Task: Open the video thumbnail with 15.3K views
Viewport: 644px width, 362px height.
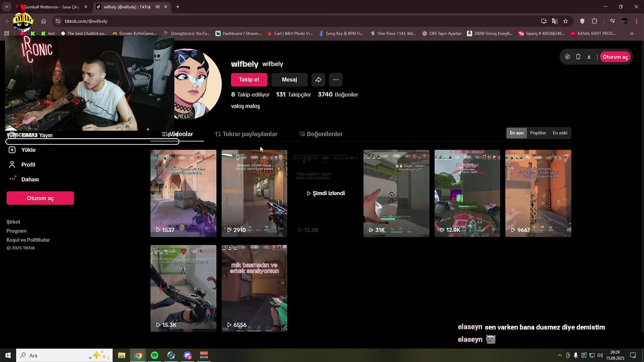Action: 183,288
